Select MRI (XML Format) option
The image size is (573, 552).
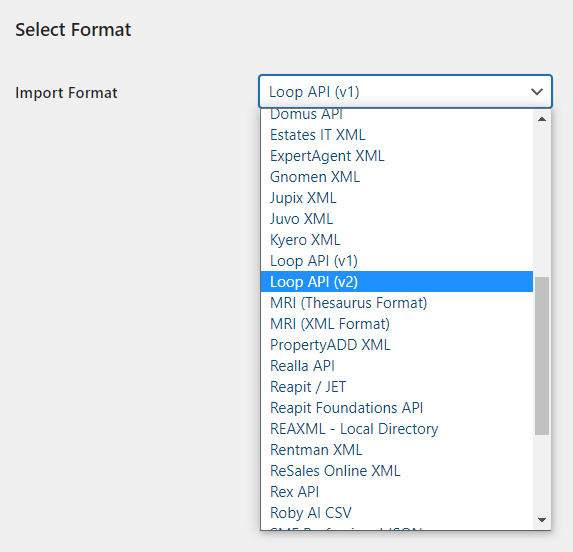click(397, 324)
